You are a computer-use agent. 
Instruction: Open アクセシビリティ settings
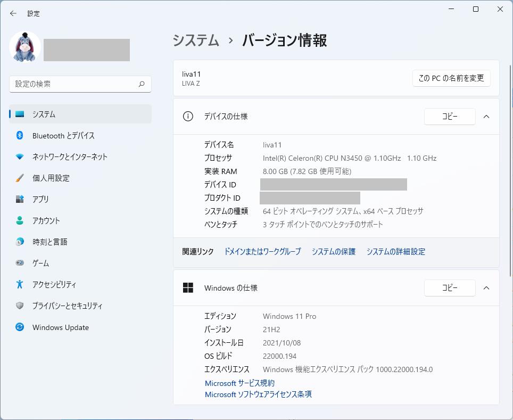tap(80, 284)
